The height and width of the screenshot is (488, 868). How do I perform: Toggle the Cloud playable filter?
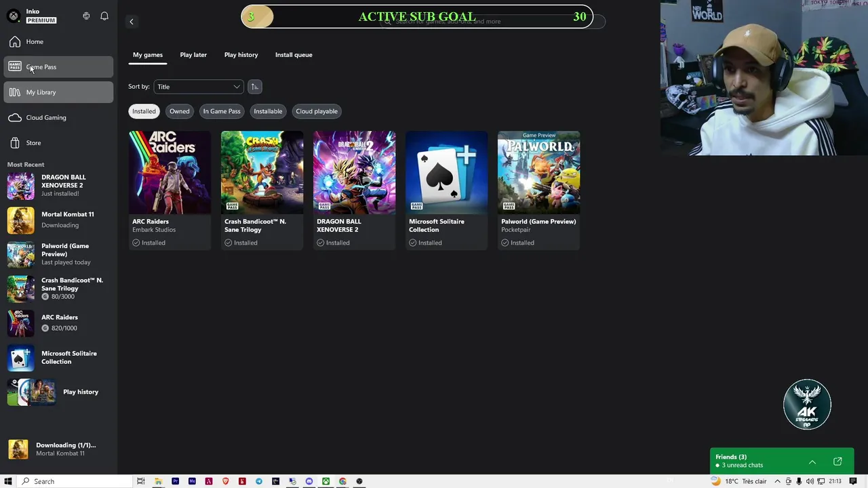pos(317,111)
